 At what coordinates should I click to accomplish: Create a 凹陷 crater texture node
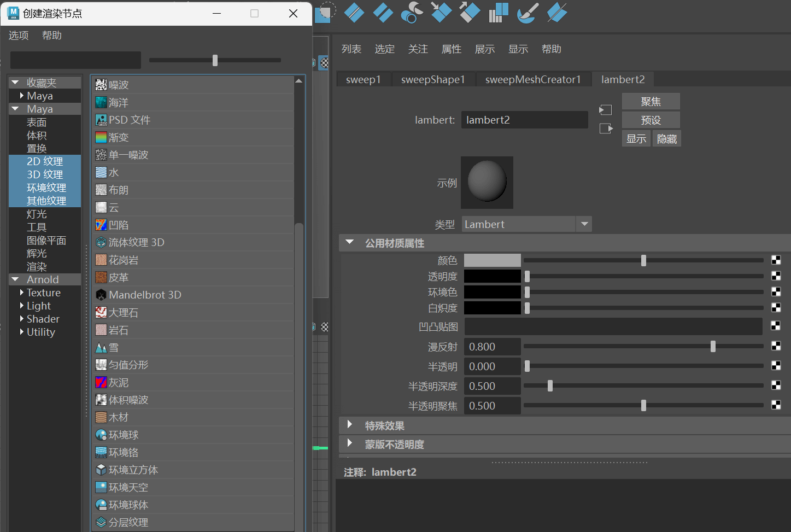pyautogui.click(x=192, y=225)
